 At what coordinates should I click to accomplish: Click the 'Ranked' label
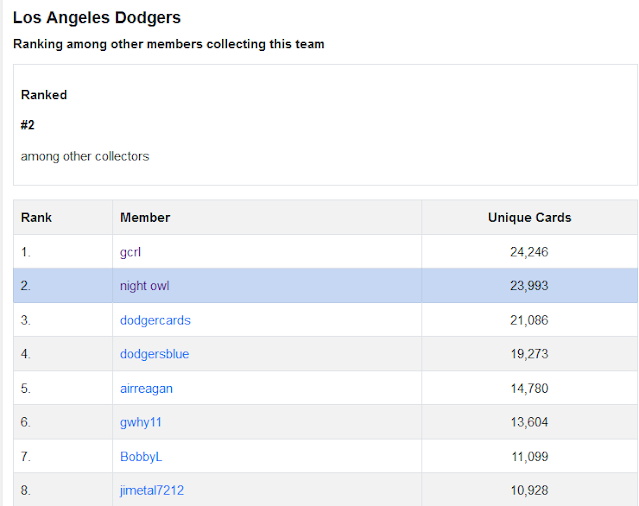click(x=44, y=95)
